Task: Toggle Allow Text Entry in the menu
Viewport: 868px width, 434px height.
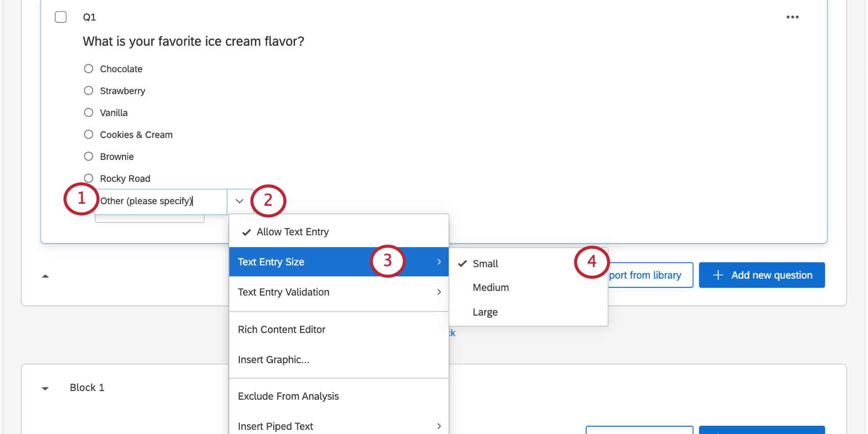Action: click(293, 232)
